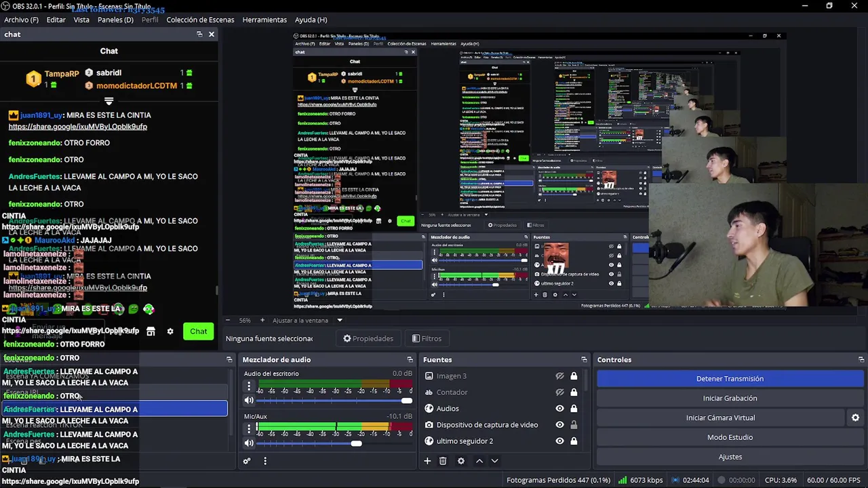868x488 pixels.
Task: Open juan1891_uy's share.google link in chat
Action: click(x=77, y=127)
